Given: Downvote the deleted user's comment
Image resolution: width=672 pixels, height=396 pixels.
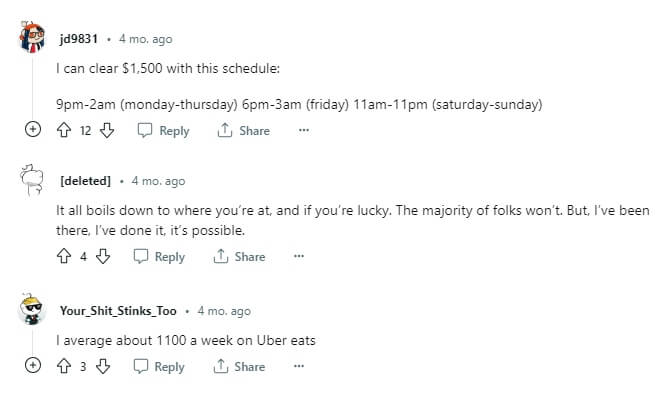Looking at the screenshot, I should (x=103, y=256).
